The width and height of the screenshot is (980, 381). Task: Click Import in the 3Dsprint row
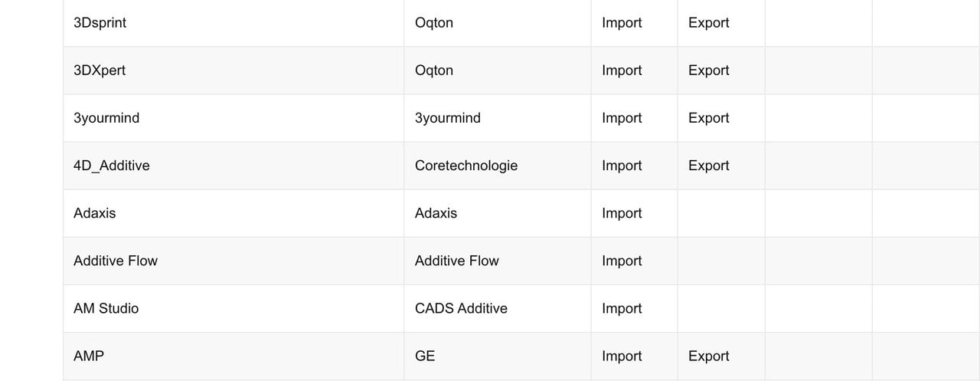click(622, 23)
